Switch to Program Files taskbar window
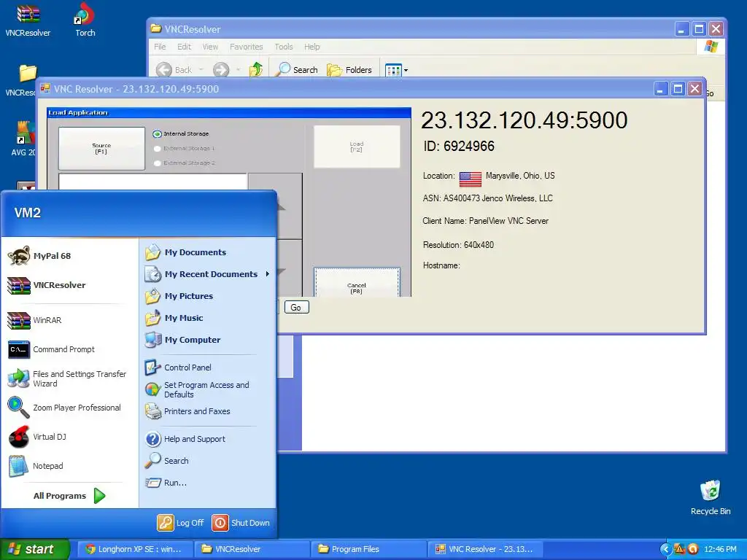The width and height of the screenshot is (747, 560). 368,549
